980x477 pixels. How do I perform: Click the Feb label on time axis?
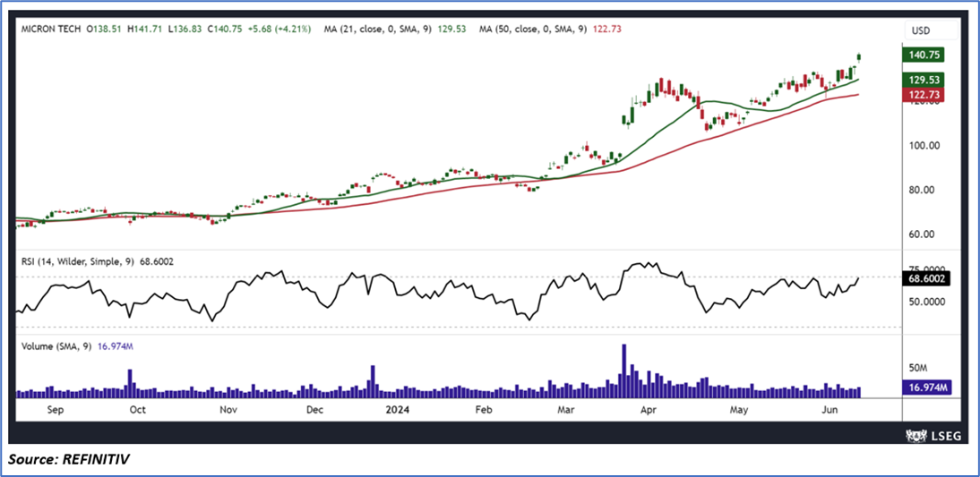(484, 410)
